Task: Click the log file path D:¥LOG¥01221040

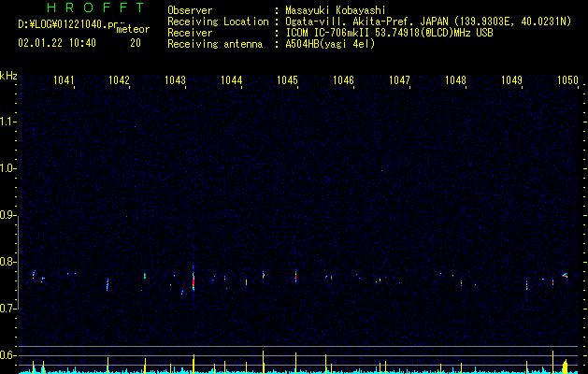Action: [67, 24]
